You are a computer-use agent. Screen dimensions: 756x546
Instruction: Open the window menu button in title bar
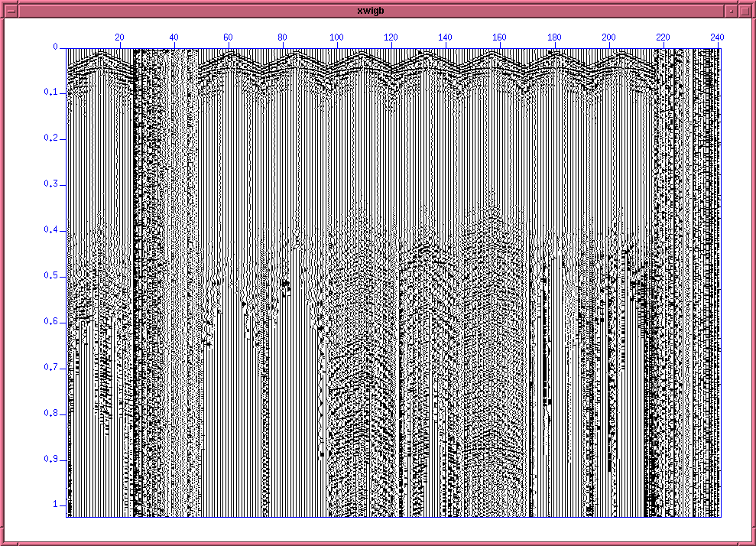tap(10, 11)
